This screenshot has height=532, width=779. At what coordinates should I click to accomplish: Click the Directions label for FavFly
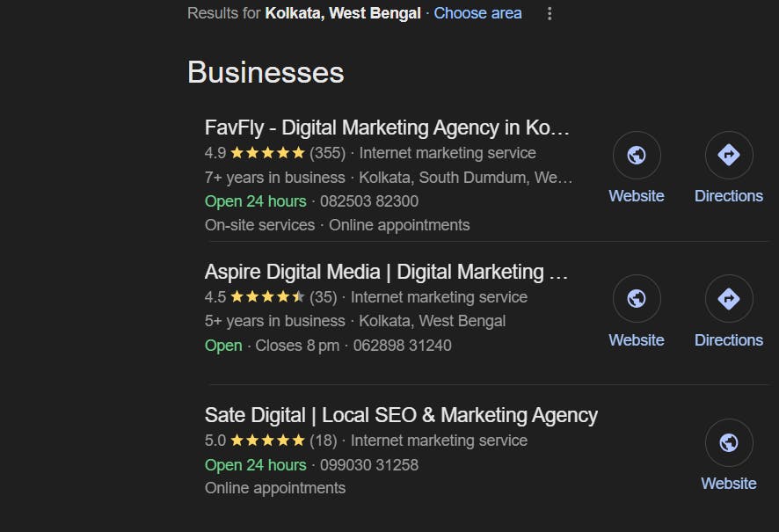[729, 196]
